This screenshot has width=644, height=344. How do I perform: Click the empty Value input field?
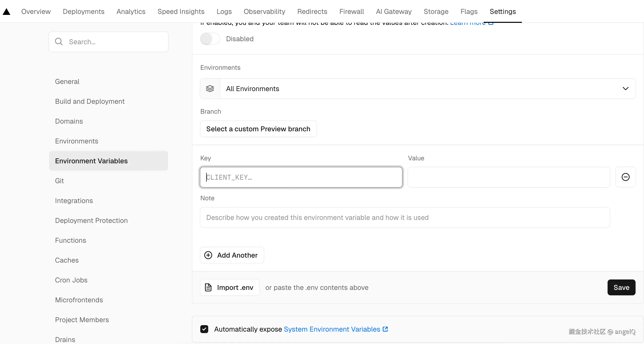(x=508, y=177)
